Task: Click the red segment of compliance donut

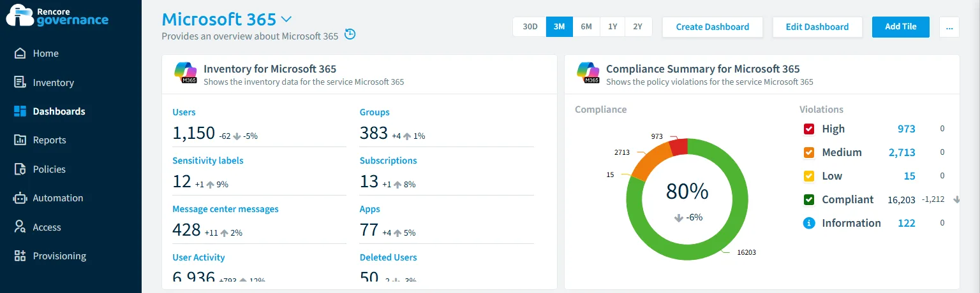Action: pos(679,146)
